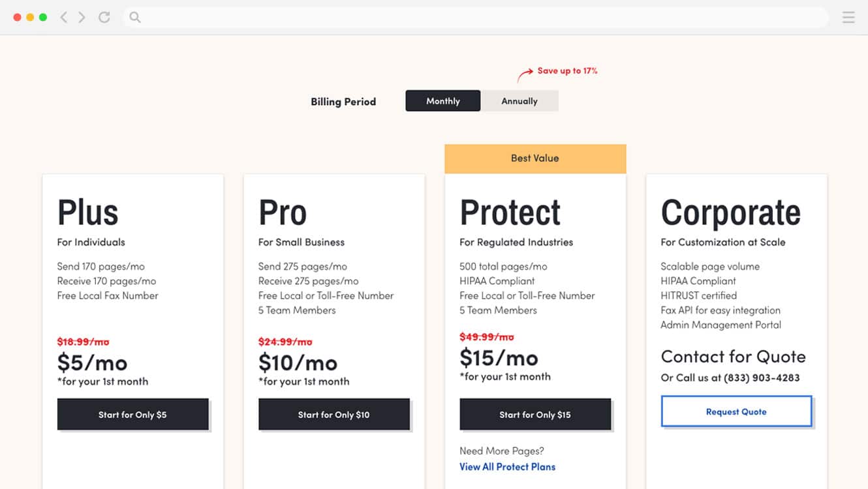This screenshot has width=868, height=489.
Task: Open the browser hamburger menu
Action: click(x=848, y=17)
